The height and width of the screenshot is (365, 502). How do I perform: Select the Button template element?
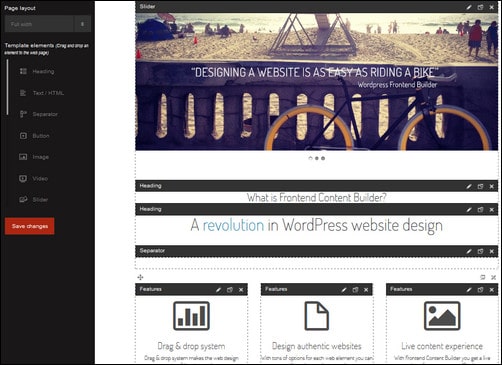click(x=34, y=136)
